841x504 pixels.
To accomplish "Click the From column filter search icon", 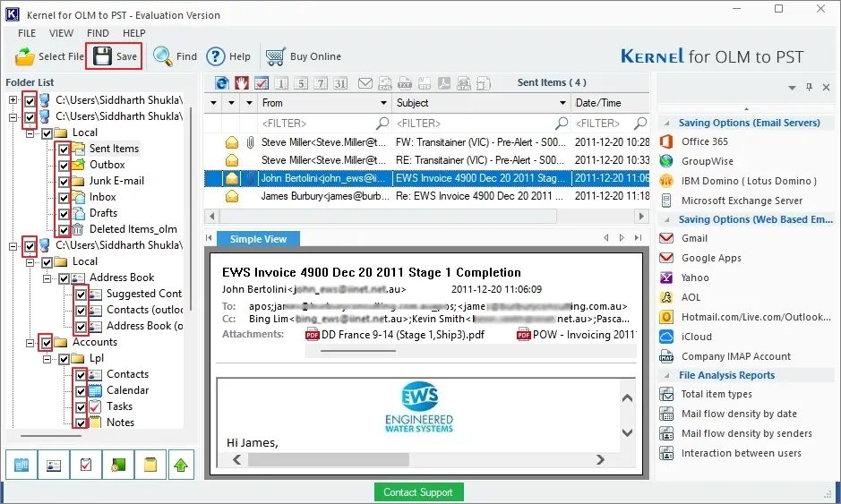I will pos(382,124).
